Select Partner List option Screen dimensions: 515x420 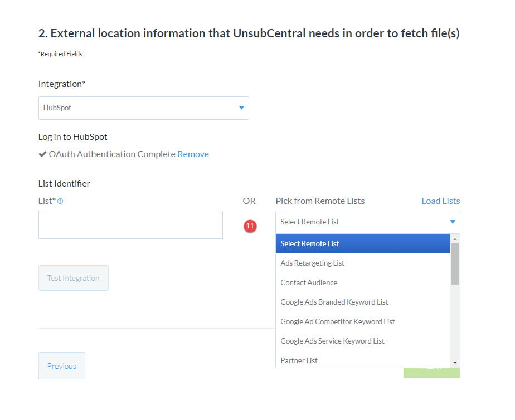click(x=363, y=360)
